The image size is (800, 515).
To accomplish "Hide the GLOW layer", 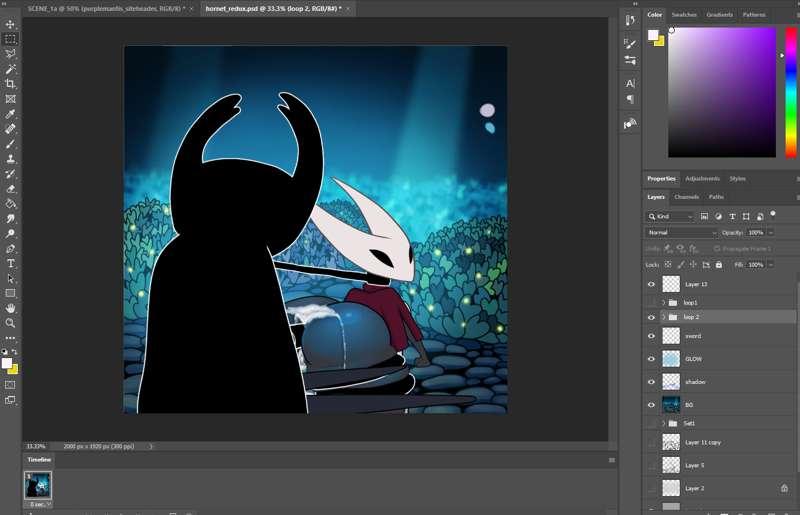I will pyautogui.click(x=651, y=359).
